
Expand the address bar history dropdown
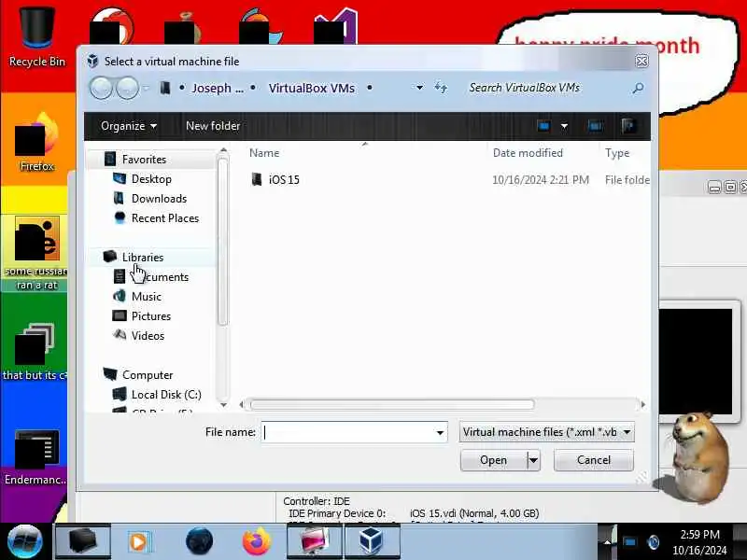click(x=419, y=88)
